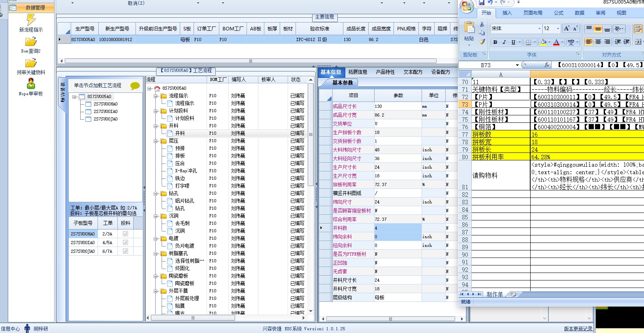Open Excel 插入 ribbon tab

[507, 13]
